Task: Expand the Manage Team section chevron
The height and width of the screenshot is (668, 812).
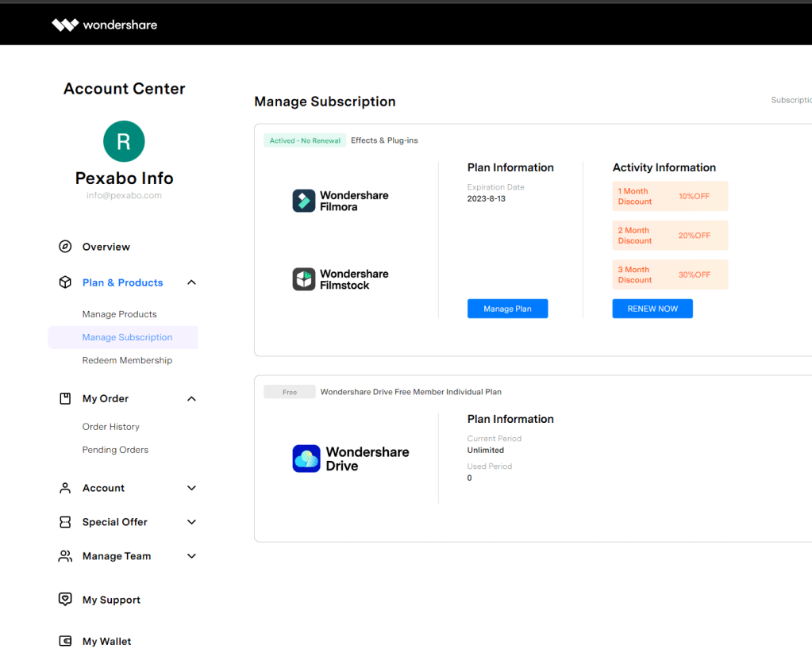Action: 191,556
